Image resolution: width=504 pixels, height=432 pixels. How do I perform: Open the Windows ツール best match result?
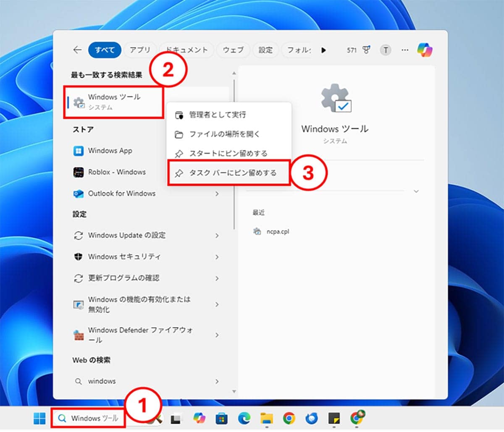[114, 102]
